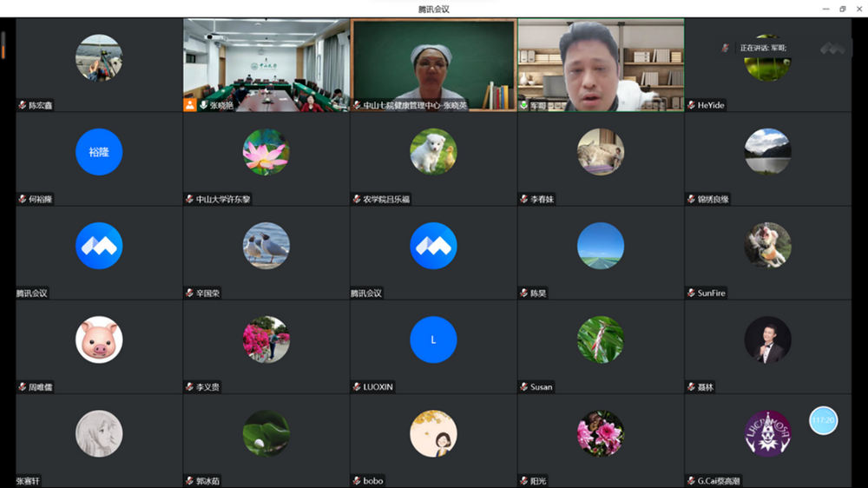
Task: Click the microphone icon next to 张晓艳
Action: click(x=203, y=105)
